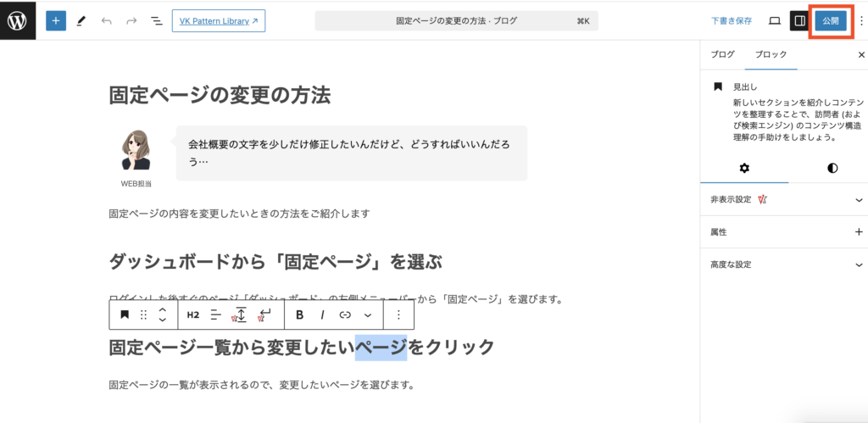Open the laptop preview icon
The image size is (868, 423).
click(774, 20)
